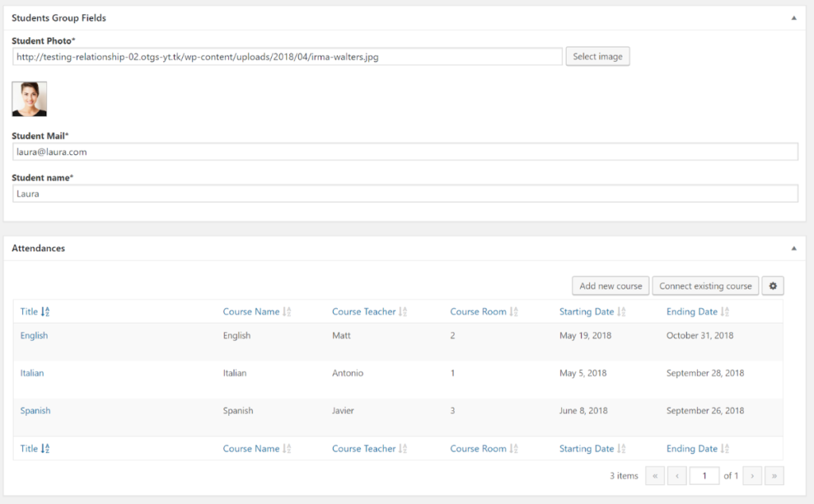
Task: Click the current page number box
Action: 704,475
